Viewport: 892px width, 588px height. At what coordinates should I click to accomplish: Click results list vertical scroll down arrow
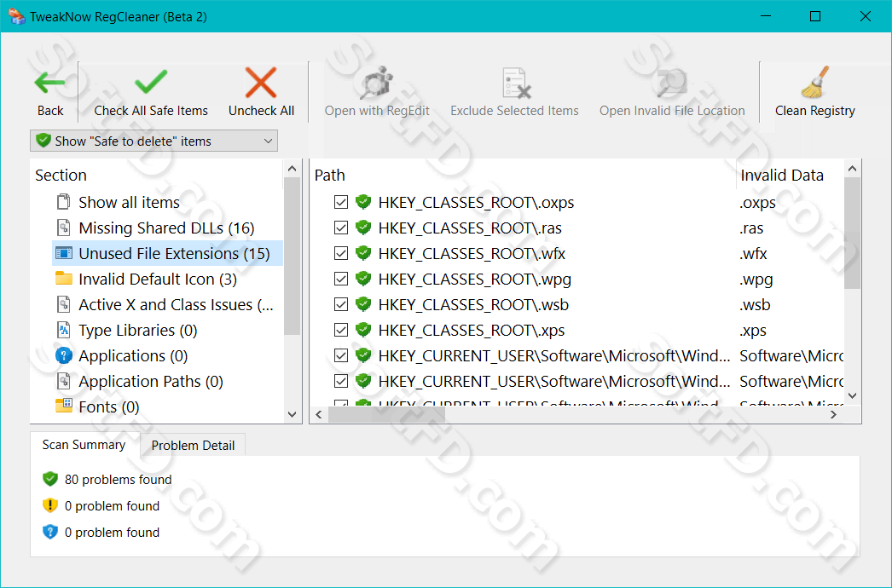(852, 395)
